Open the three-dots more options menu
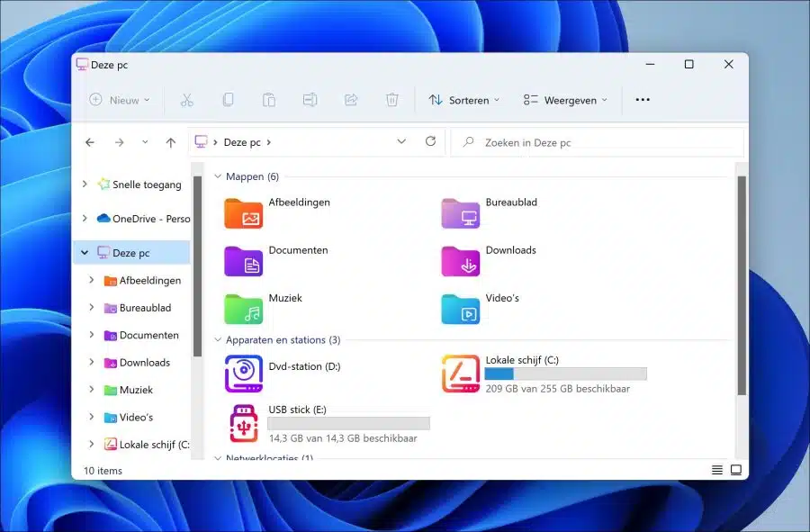Image resolution: width=810 pixels, height=532 pixels. pos(643,100)
